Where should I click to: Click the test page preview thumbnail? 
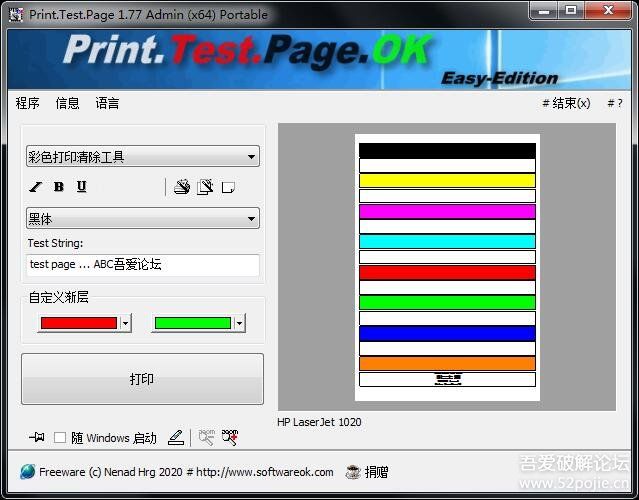[x=447, y=267]
